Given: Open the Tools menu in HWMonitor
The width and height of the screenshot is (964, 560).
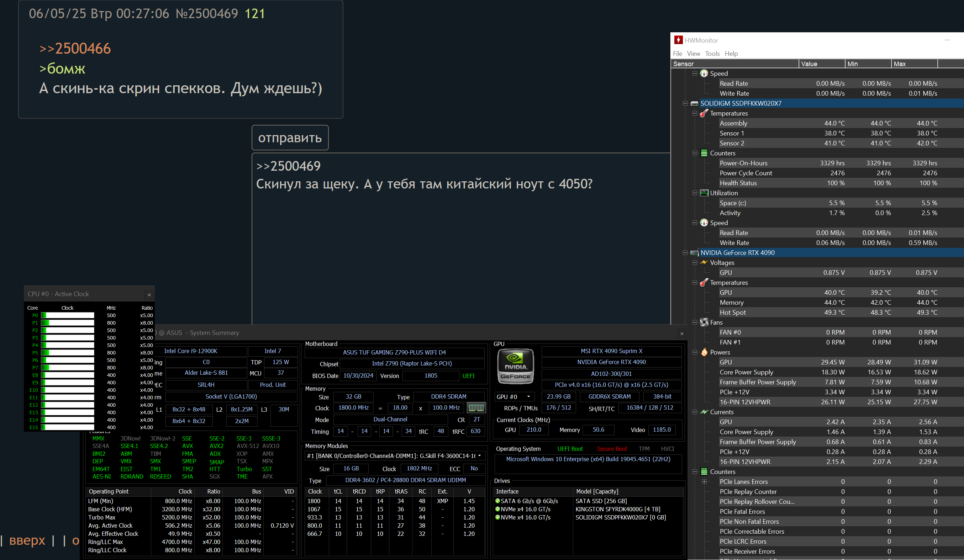Looking at the screenshot, I should coord(712,54).
